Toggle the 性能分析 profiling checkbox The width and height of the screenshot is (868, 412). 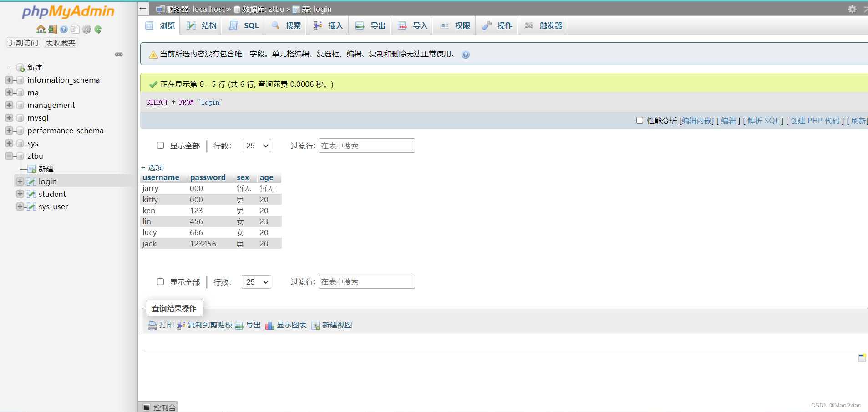[640, 121]
